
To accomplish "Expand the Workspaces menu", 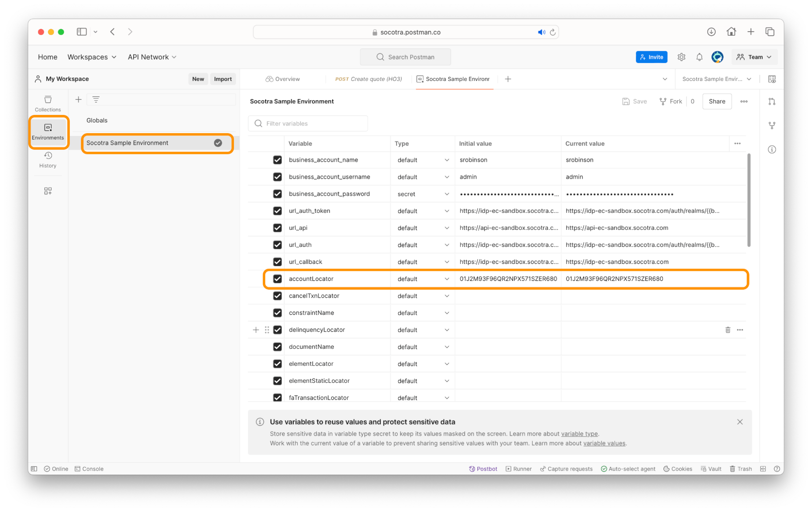I will tap(92, 57).
